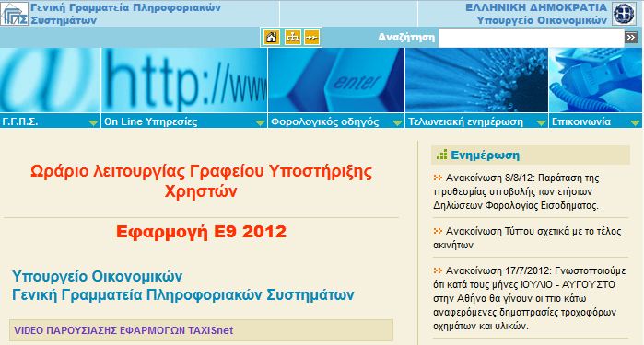Expand the Γ.Γ.Π.Σ. menu arrow

click(93, 122)
